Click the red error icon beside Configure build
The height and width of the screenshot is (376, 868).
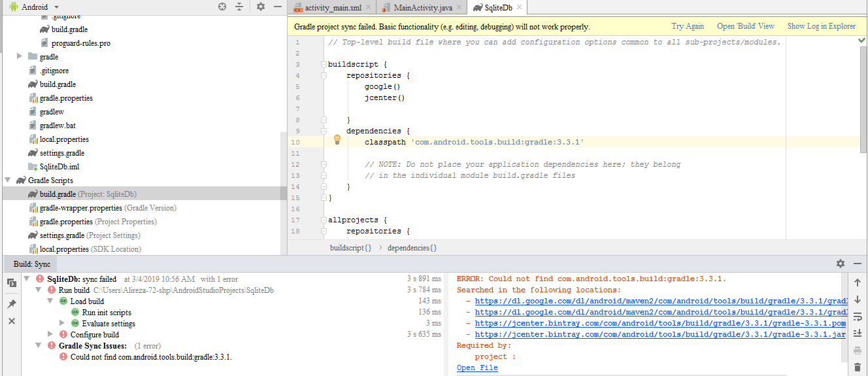pyautogui.click(x=63, y=334)
